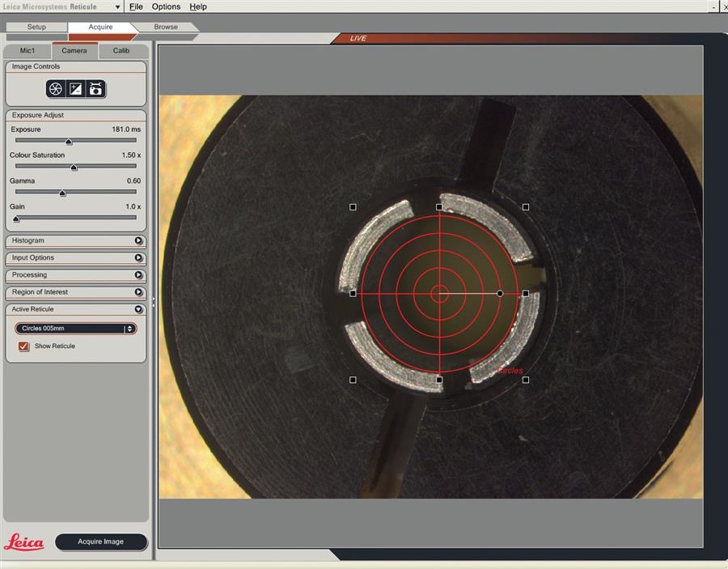Click the auto exposure aperture icon
Viewport: 728px width, 569px height.
[56, 89]
